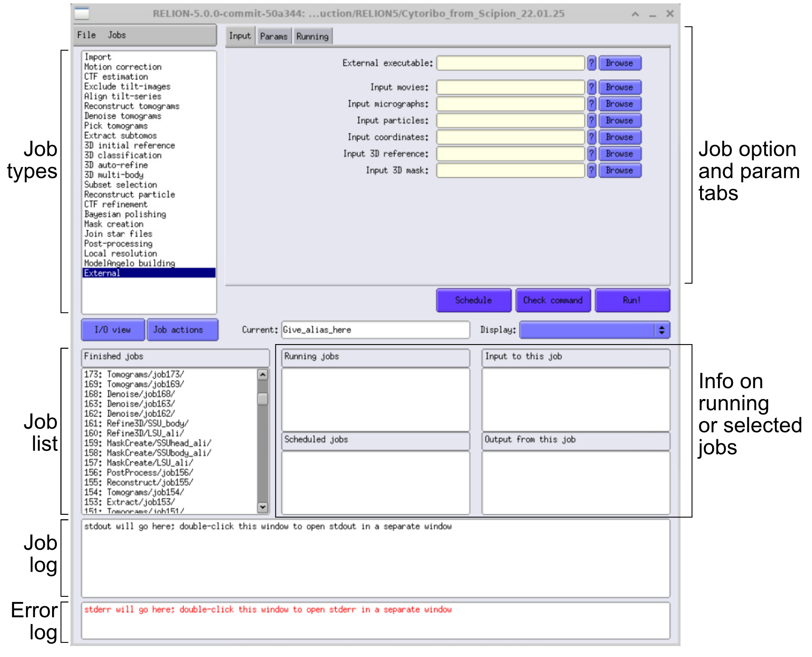Browse for External executable
The width and height of the screenshot is (812, 657).
[620, 63]
